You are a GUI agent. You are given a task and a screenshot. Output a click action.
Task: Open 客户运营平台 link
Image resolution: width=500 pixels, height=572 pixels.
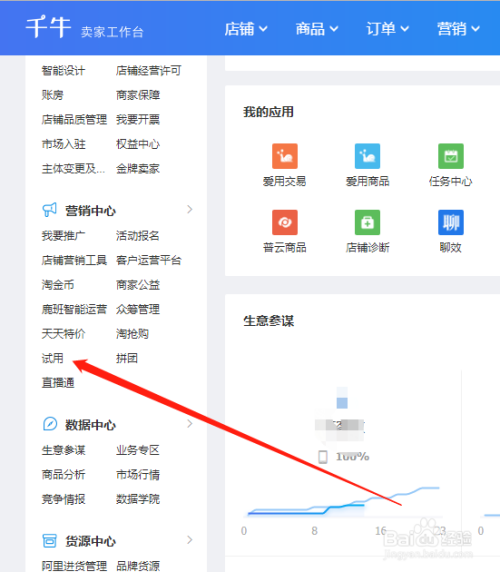[148, 260]
